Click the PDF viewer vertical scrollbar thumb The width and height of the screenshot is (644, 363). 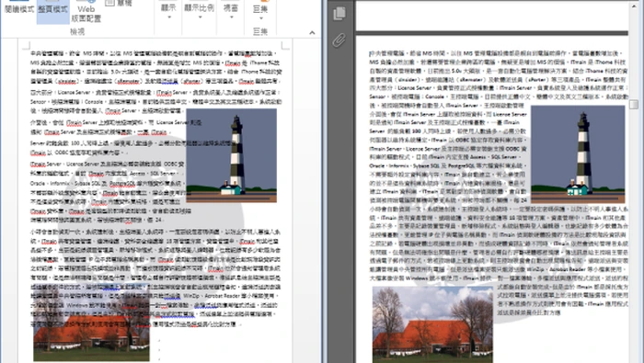point(634,104)
